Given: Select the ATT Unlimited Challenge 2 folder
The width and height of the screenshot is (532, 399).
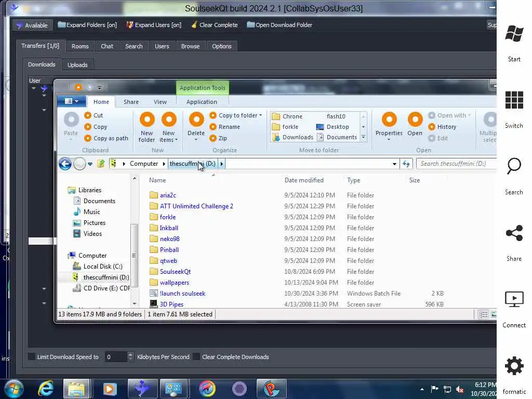Looking at the screenshot, I should point(191,206).
